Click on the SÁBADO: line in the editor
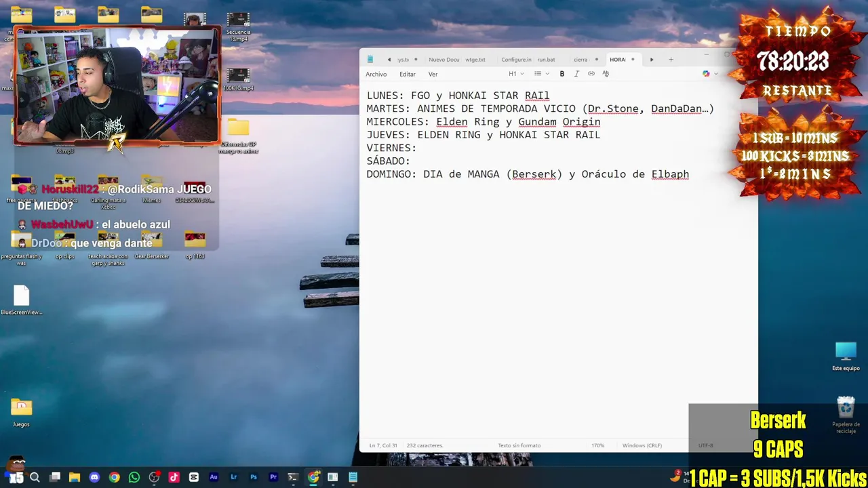868x488 pixels. point(388,161)
